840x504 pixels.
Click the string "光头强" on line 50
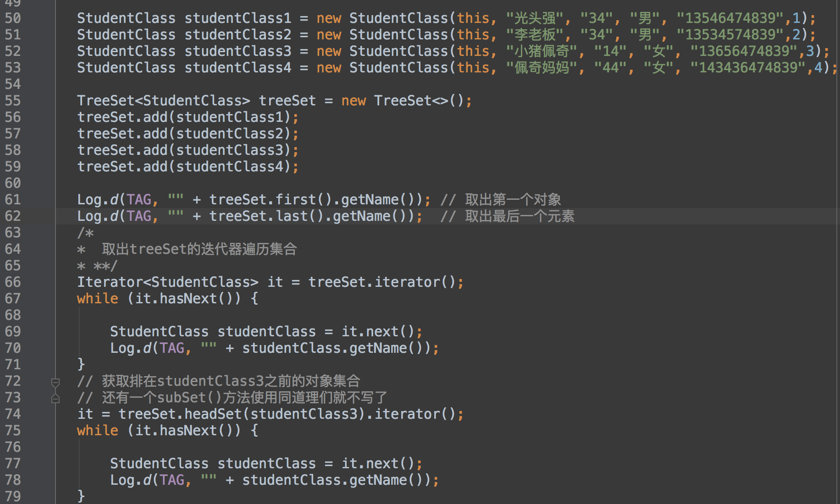pos(535,18)
